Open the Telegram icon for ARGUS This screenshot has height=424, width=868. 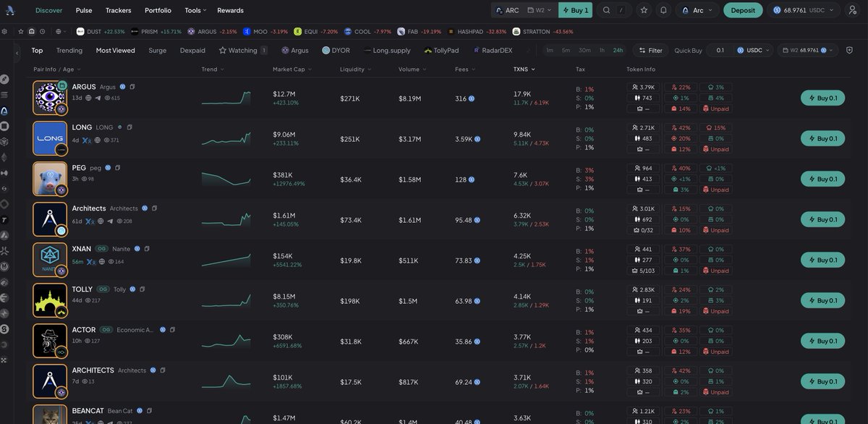tap(98, 97)
